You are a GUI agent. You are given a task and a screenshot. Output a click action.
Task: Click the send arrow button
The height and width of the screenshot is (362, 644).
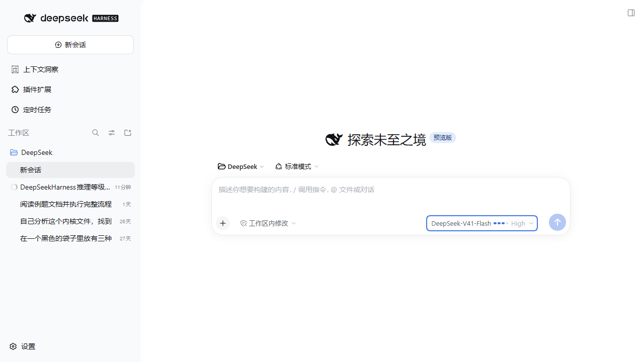[x=557, y=222]
